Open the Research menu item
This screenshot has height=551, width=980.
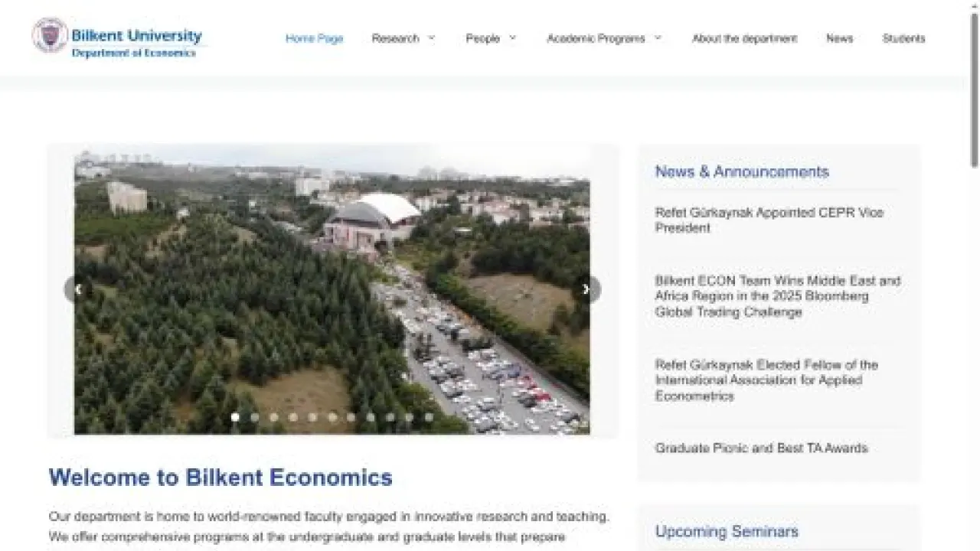coord(395,38)
